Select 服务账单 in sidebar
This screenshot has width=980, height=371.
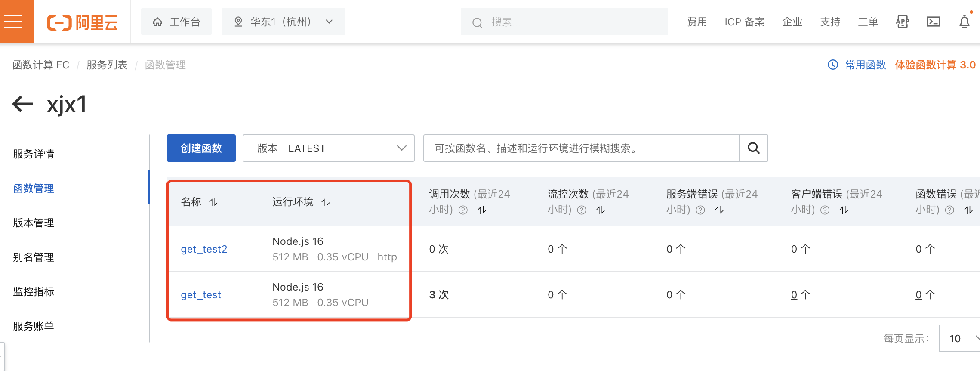point(34,326)
